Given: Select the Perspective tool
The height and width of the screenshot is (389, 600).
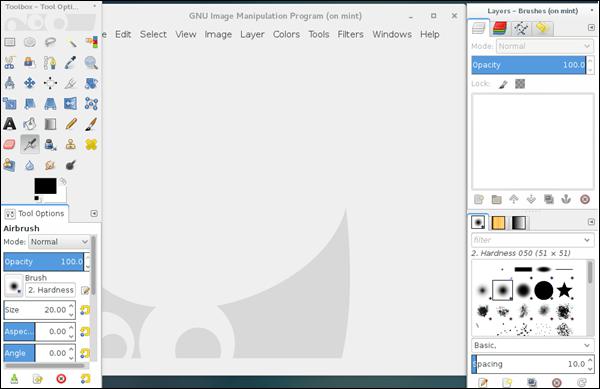Looking at the screenshot, I should coord(50,103).
